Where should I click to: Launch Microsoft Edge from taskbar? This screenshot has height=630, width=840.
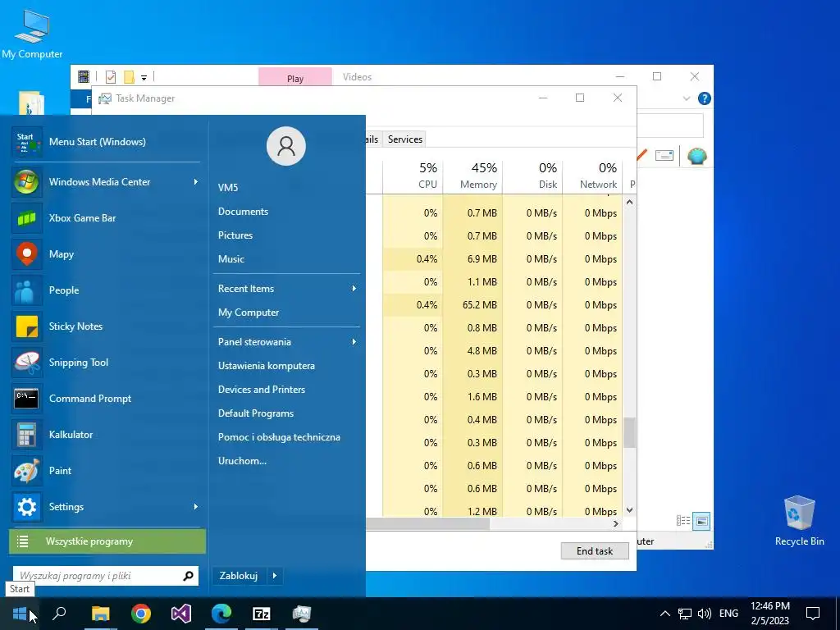tap(221, 614)
